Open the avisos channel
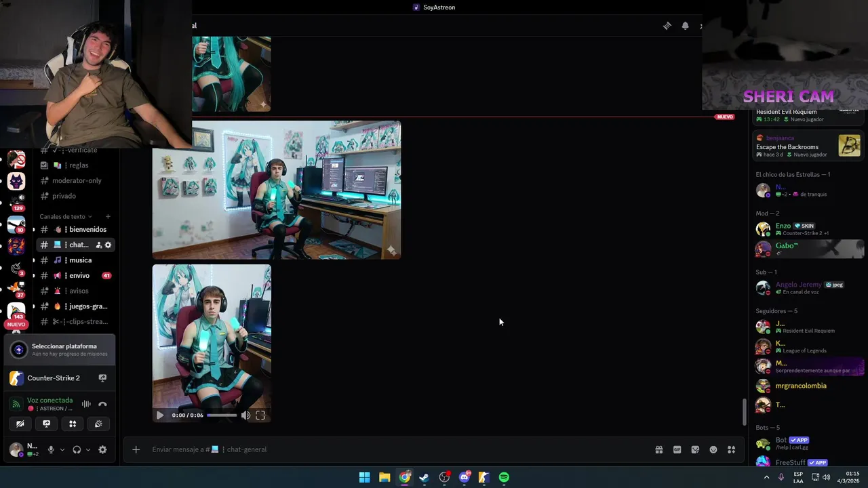Viewport: 868px width, 488px height. point(75,291)
